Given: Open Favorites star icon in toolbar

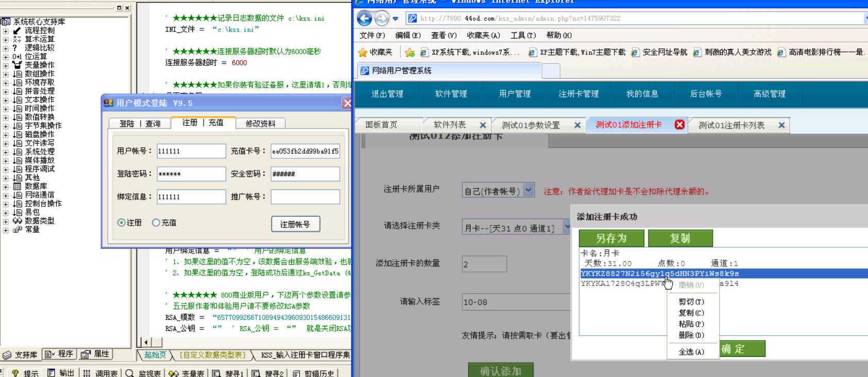Looking at the screenshot, I should [x=363, y=53].
